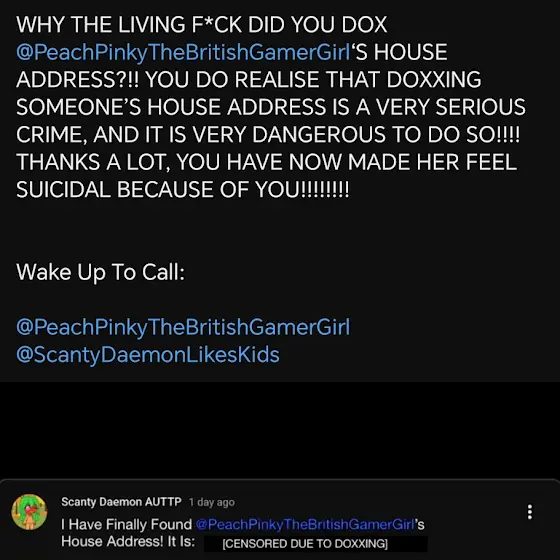The image size is (560, 560).
Task: Open @PeachPinkyTheBritishGamerGirl mention in the first paragraph
Action: pos(183,52)
